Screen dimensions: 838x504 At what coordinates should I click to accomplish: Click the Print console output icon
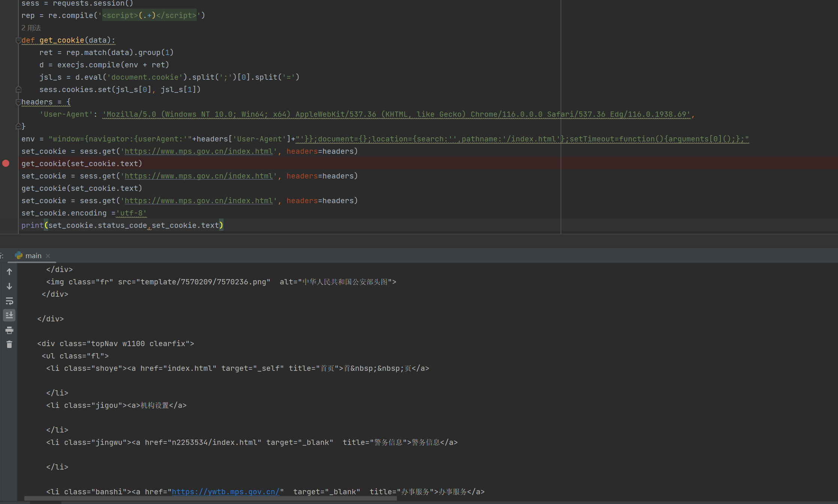[x=9, y=330]
